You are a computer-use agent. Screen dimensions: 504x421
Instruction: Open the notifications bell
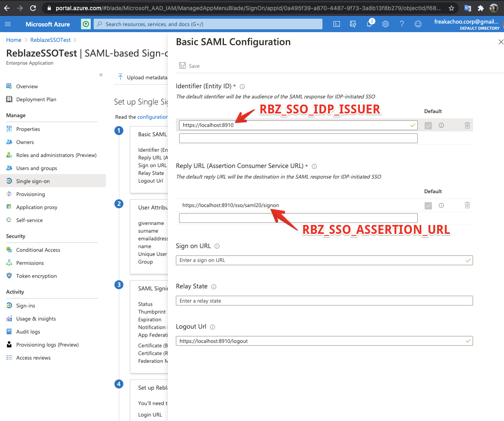click(369, 24)
